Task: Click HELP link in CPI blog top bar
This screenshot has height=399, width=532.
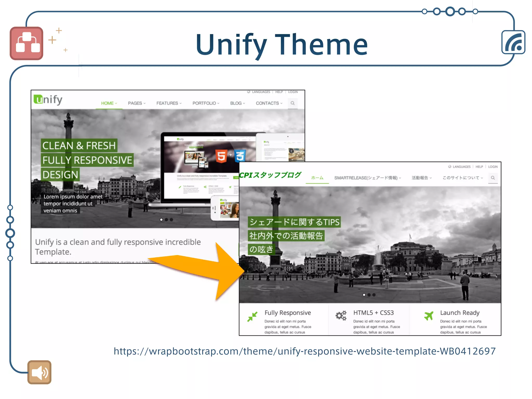Action: 479,167
